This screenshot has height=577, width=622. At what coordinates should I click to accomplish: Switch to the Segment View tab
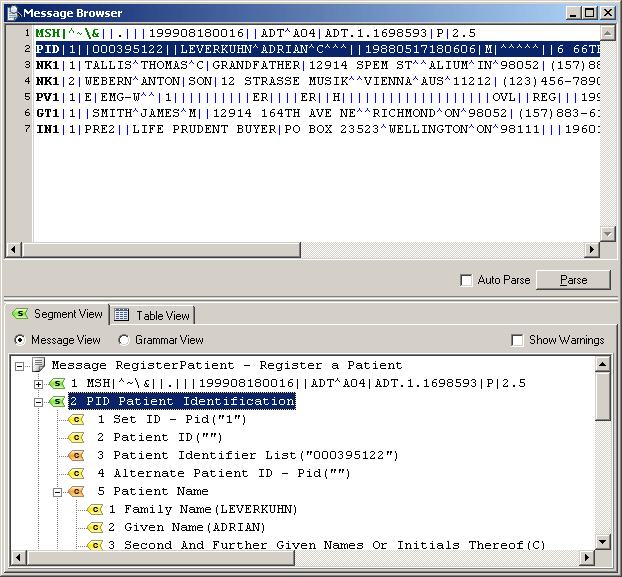tap(57, 314)
